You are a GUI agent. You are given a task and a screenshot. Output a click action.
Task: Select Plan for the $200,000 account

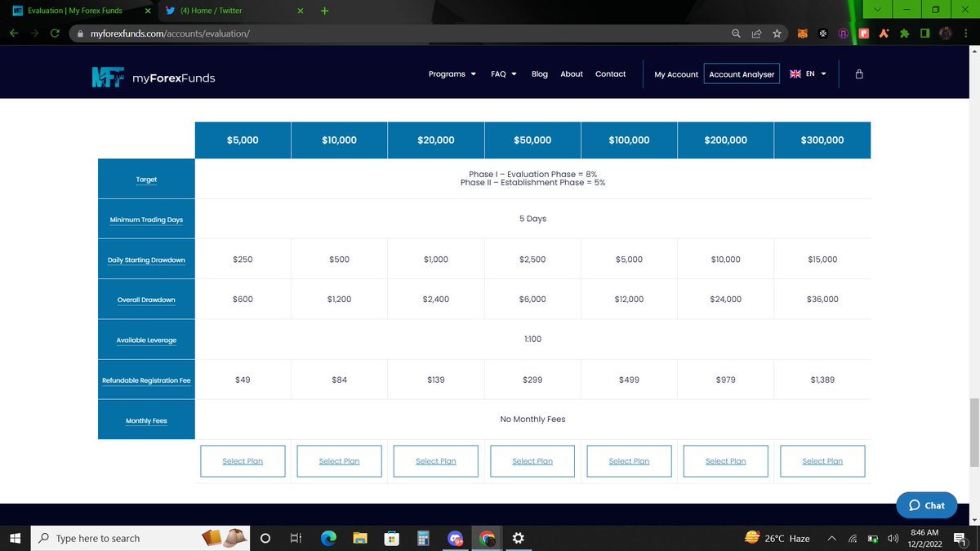click(726, 461)
